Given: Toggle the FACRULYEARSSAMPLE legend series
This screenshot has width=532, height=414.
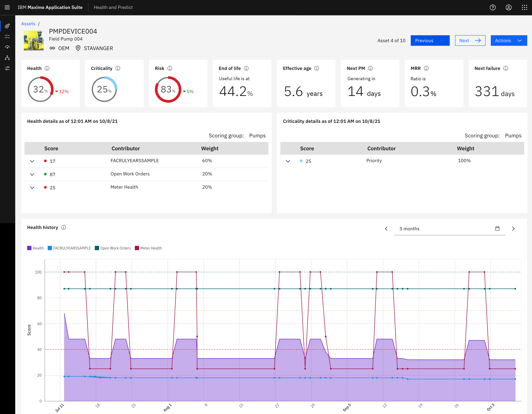Looking at the screenshot, I should [x=69, y=248].
